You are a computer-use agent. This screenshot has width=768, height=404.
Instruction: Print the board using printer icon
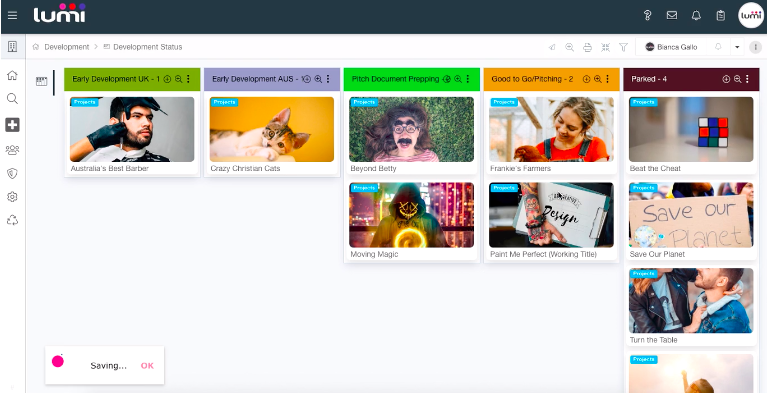(587, 47)
